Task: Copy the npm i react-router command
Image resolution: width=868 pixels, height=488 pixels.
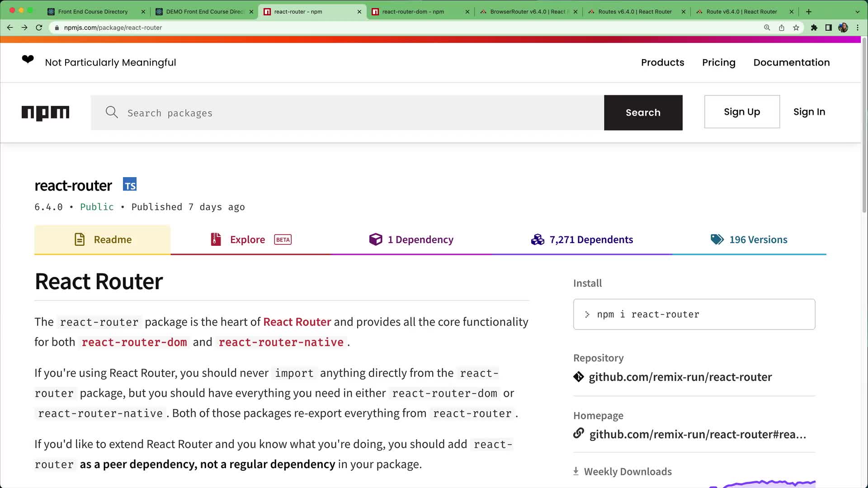Action: (x=694, y=314)
